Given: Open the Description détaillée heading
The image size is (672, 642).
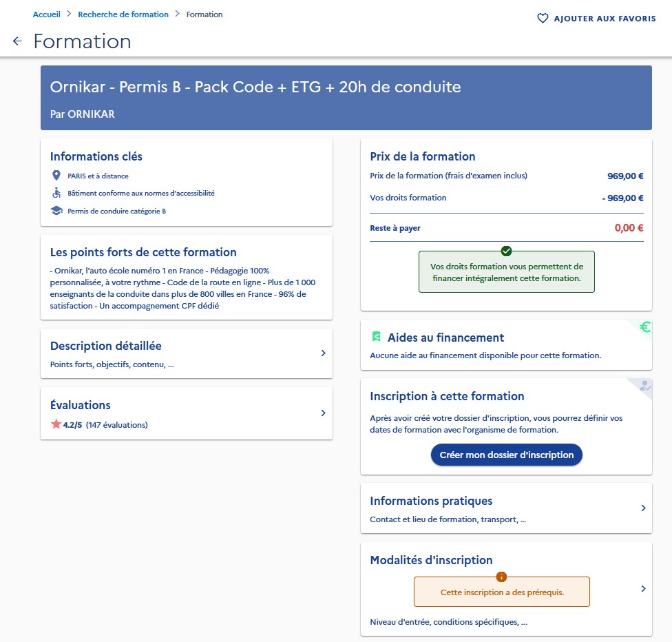Looking at the screenshot, I should 106,346.
